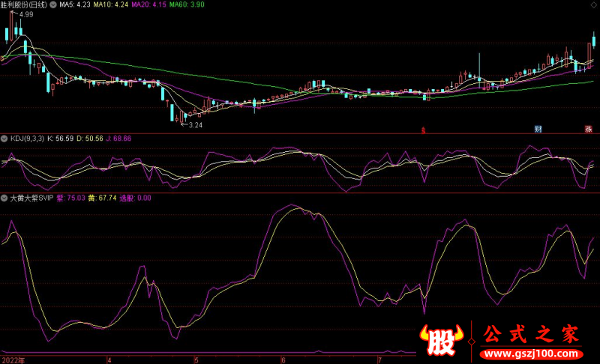Open the 大黄大紫SVIP indicator dropdown arrow
The height and width of the screenshot is (364, 600).
pyautogui.click(x=4, y=198)
